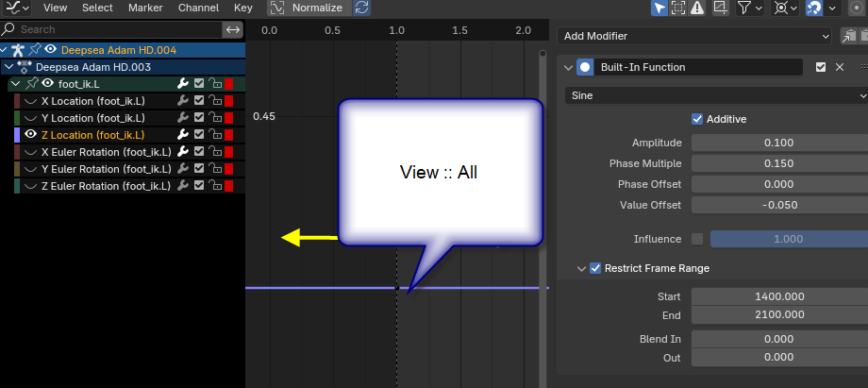Toggle lock icon on foot_ik.L row
The width and height of the screenshot is (868, 388).
pyautogui.click(x=215, y=84)
